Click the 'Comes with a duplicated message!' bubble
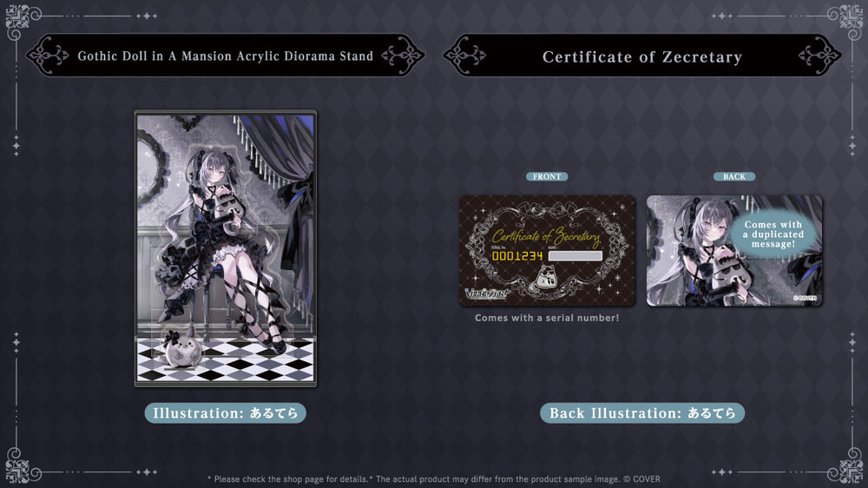The height and width of the screenshot is (488, 868). [773, 234]
